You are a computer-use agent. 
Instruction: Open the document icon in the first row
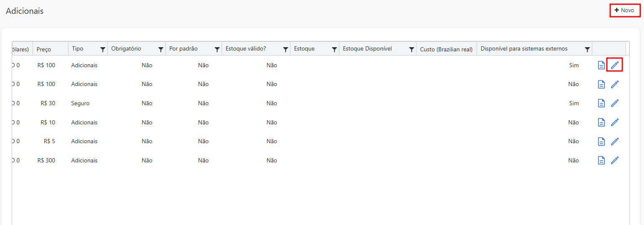[x=601, y=65]
